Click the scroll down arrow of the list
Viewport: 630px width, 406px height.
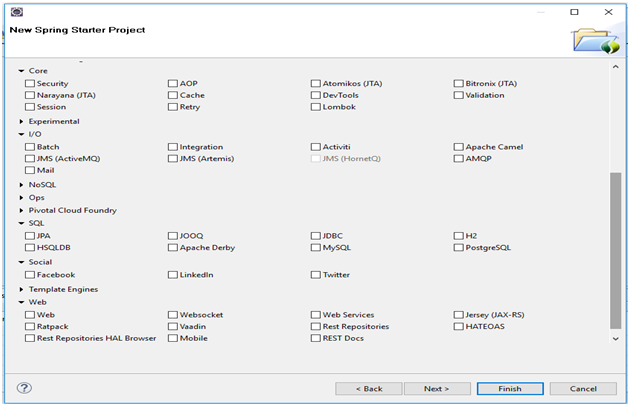[x=615, y=339]
